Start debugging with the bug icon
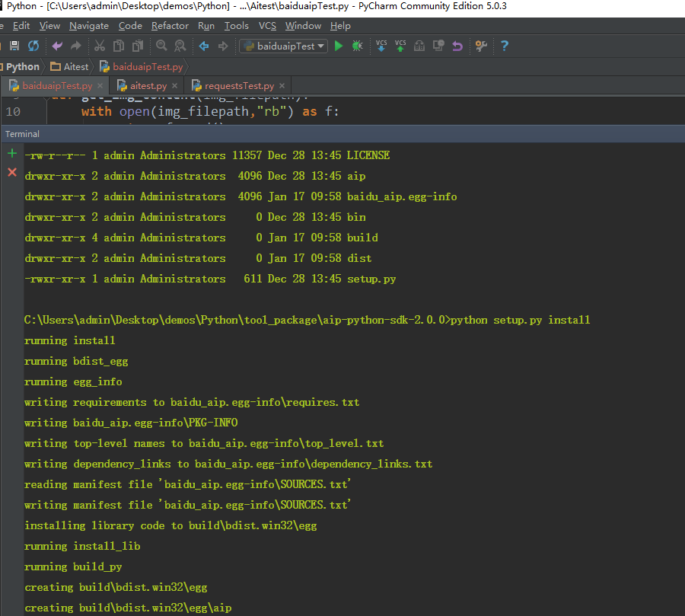This screenshot has height=616, width=685. 357,46
